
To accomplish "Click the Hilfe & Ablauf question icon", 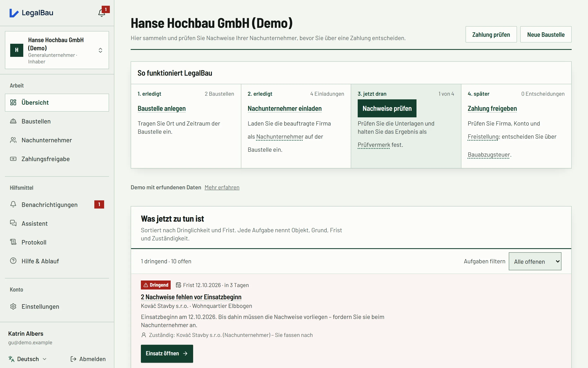I will click(x=13, y=261).
